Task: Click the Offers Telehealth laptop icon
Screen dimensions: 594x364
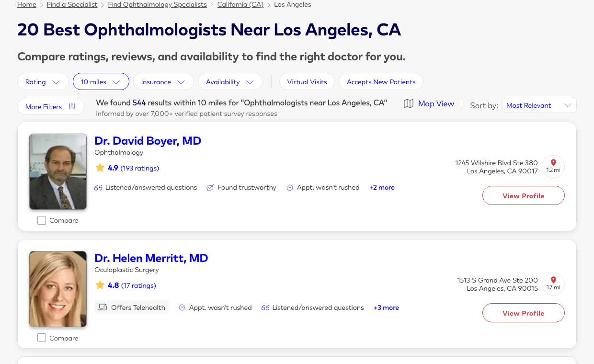Action: point(103,307)
